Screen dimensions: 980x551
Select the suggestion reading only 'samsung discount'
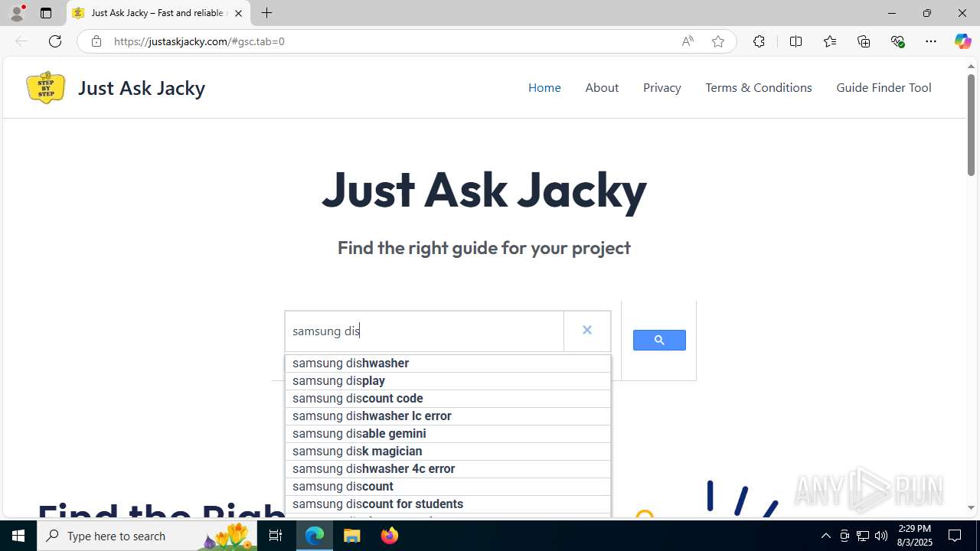(x=448, y=486)
